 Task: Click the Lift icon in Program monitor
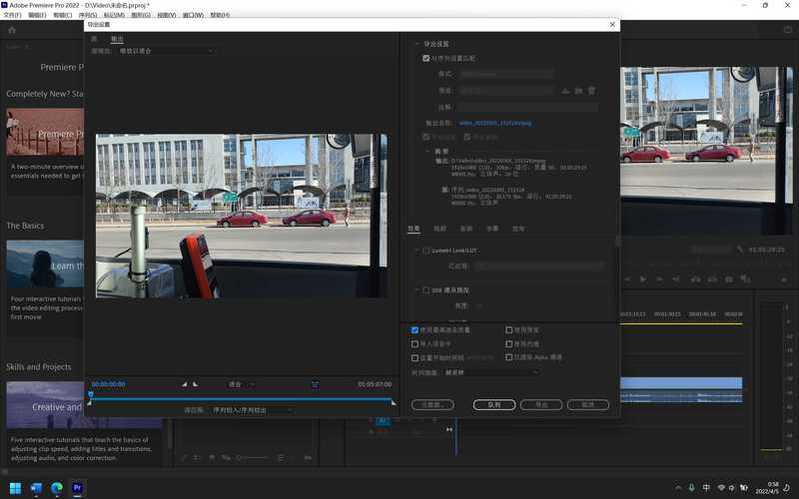(695, 279)
